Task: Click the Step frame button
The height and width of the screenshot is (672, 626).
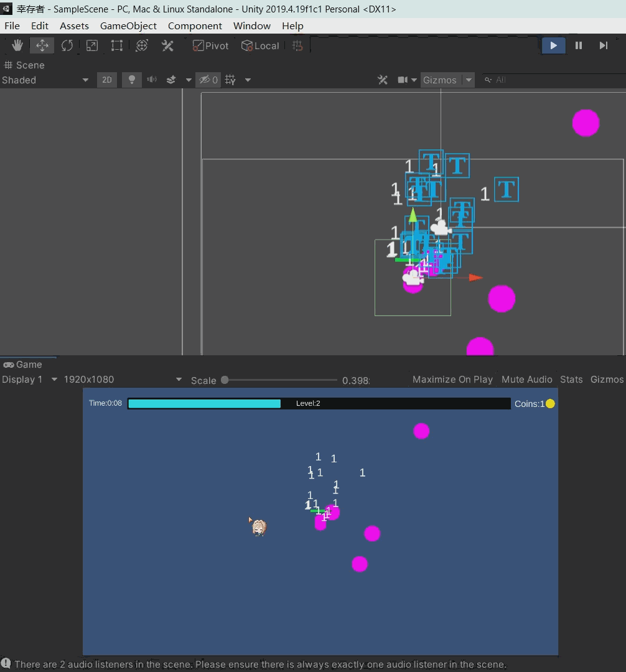Action: click(x=603, y=45)
